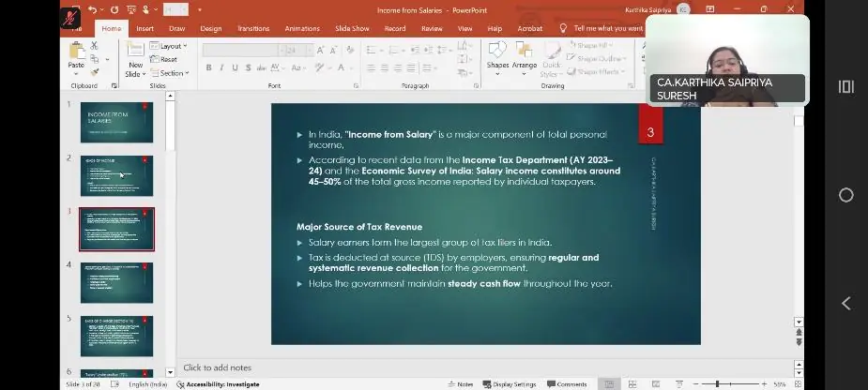Click the New Slide icon

[136, 51]
